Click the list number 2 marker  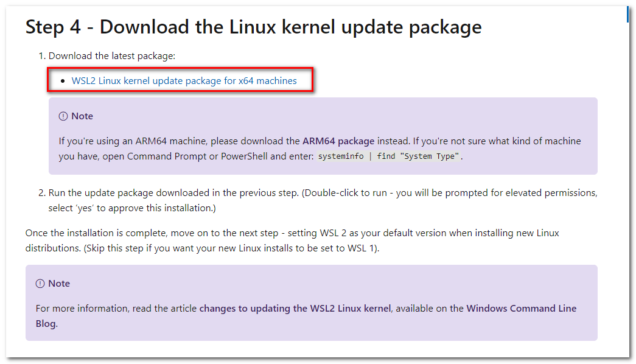point(42,193)
